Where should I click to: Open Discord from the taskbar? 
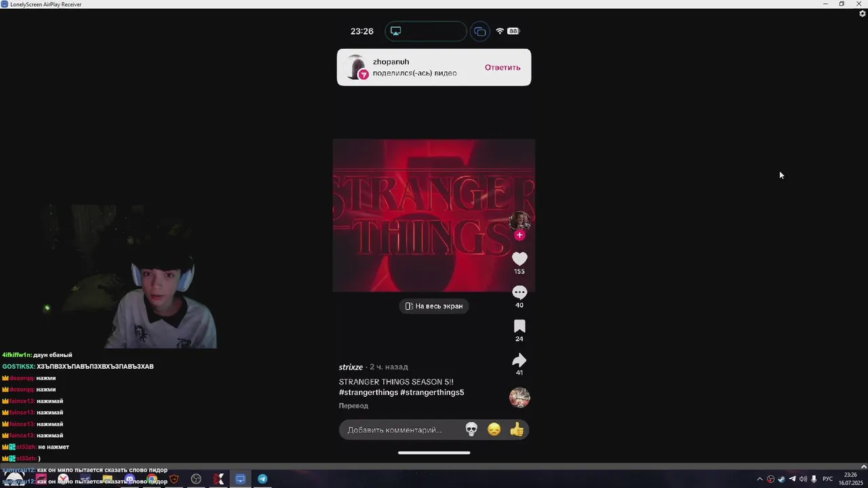130,479
